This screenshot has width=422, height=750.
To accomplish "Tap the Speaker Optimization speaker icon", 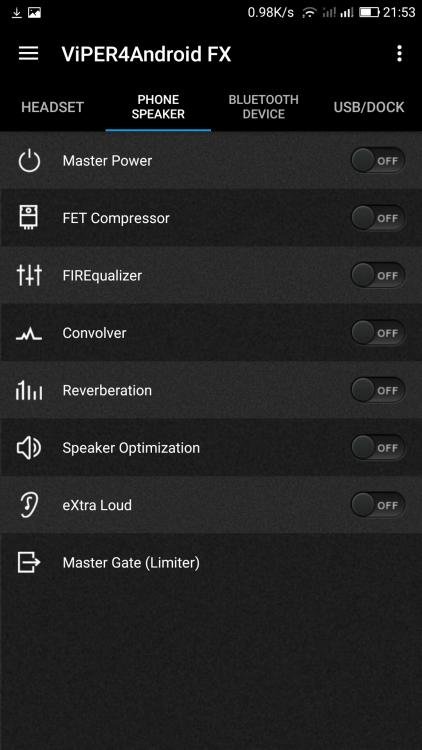I will pos(29,448).
